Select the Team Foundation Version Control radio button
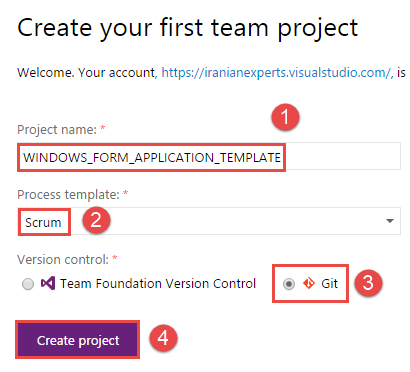This screenshot has height=372, width=410. [x=28, y=284]
